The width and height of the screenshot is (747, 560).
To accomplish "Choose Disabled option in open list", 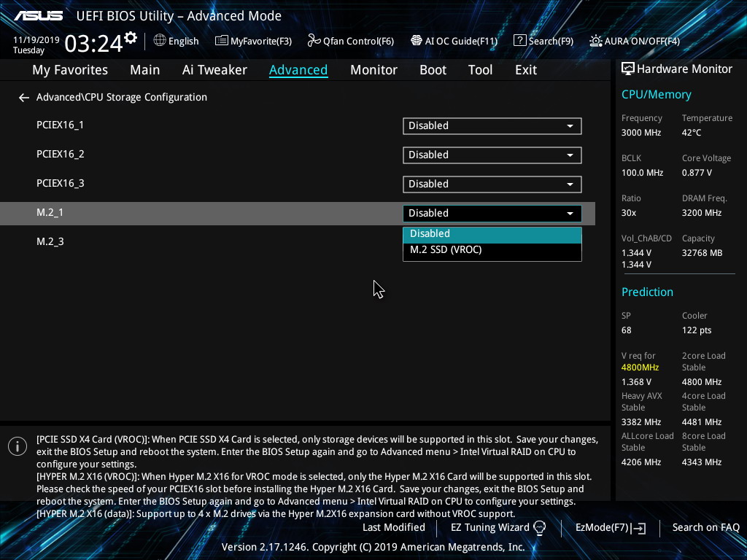I will [x=492, y=234].
